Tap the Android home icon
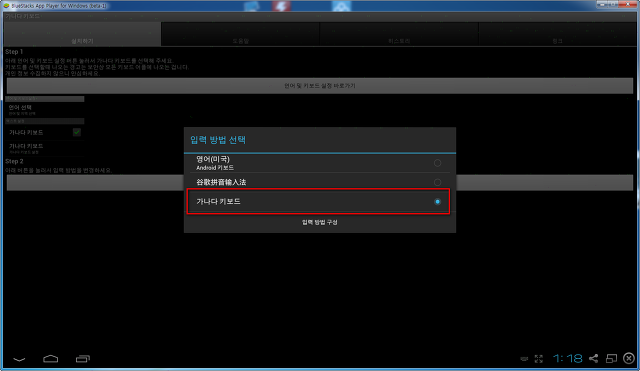The width and height of the screenshot is (640, 371). coord(51,359)
